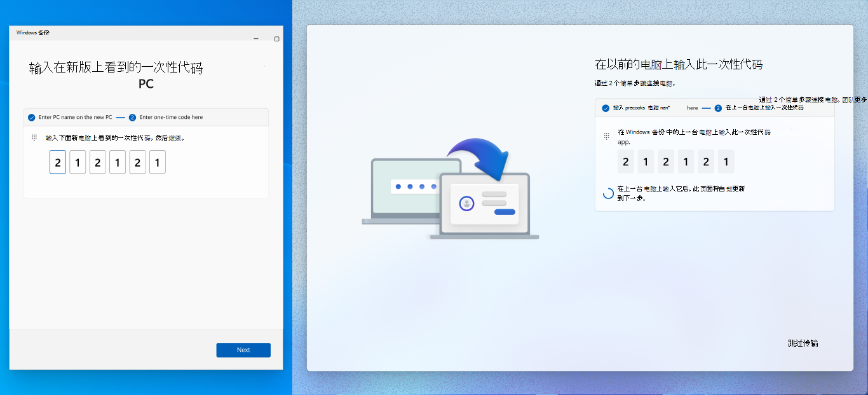
Task: Click the right-pointing chevron near the heading
Action: click(x=264, y=66)
